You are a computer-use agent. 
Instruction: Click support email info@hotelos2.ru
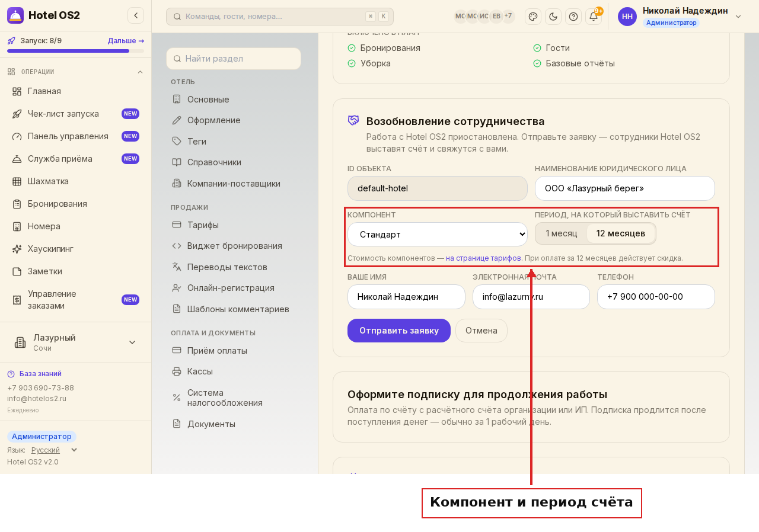point(37,399)
